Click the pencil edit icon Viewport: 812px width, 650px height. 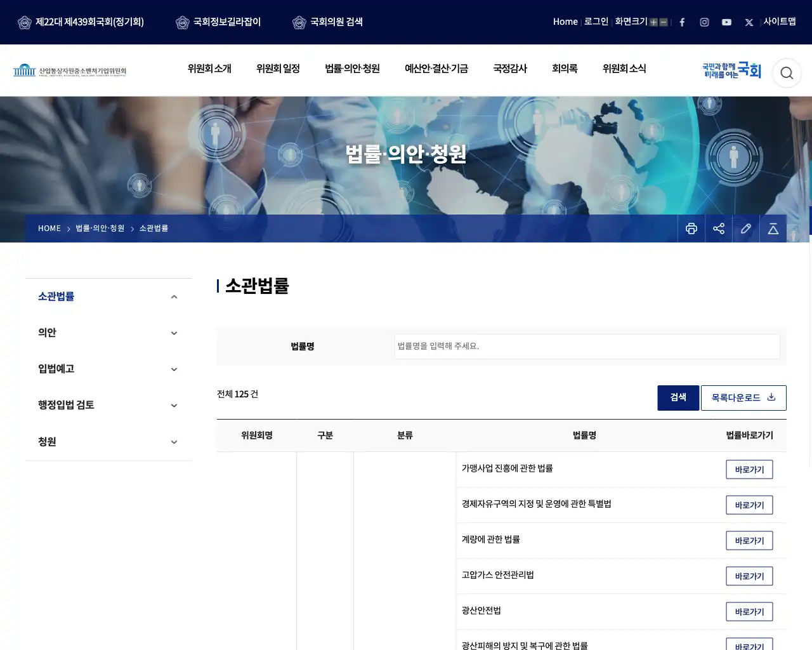pos(746,229)
